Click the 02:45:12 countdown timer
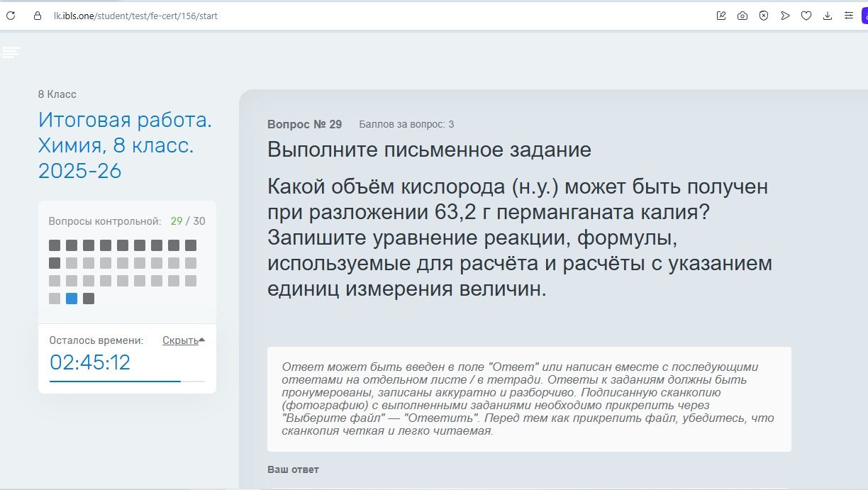This screenshot has height=490, width=868. pyautogui.click(x=90, y=362)
